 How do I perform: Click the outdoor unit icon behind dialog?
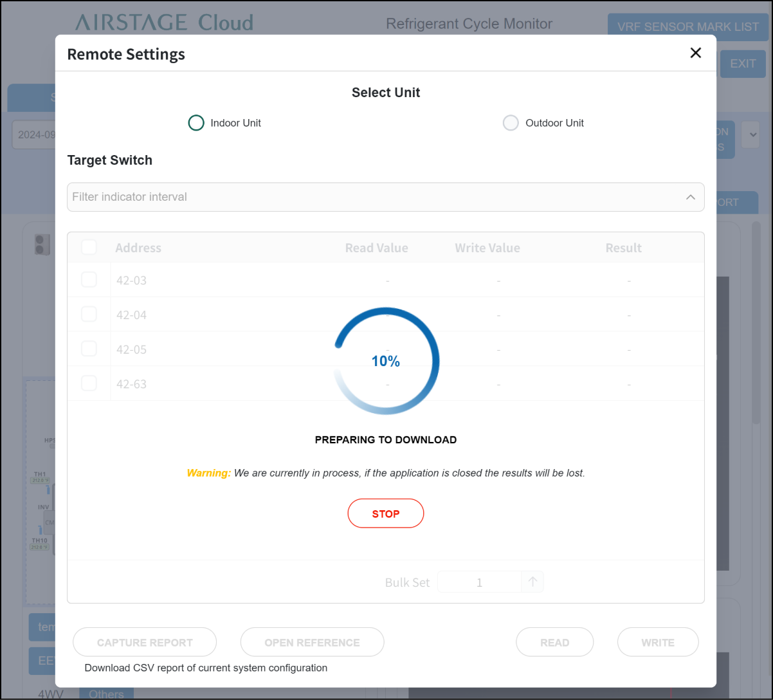click(x=42, y=244)
